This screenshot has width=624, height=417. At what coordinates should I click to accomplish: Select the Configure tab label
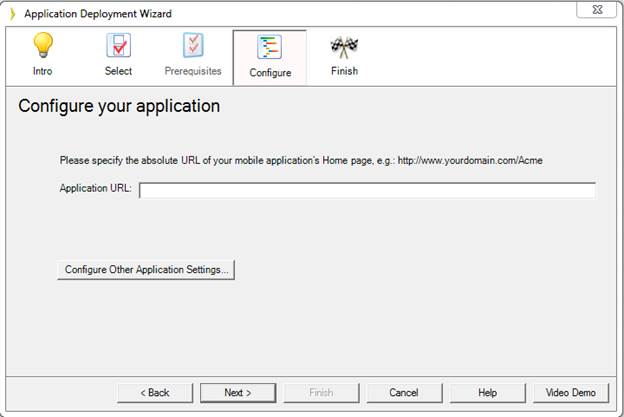click(x=270, y=73)
